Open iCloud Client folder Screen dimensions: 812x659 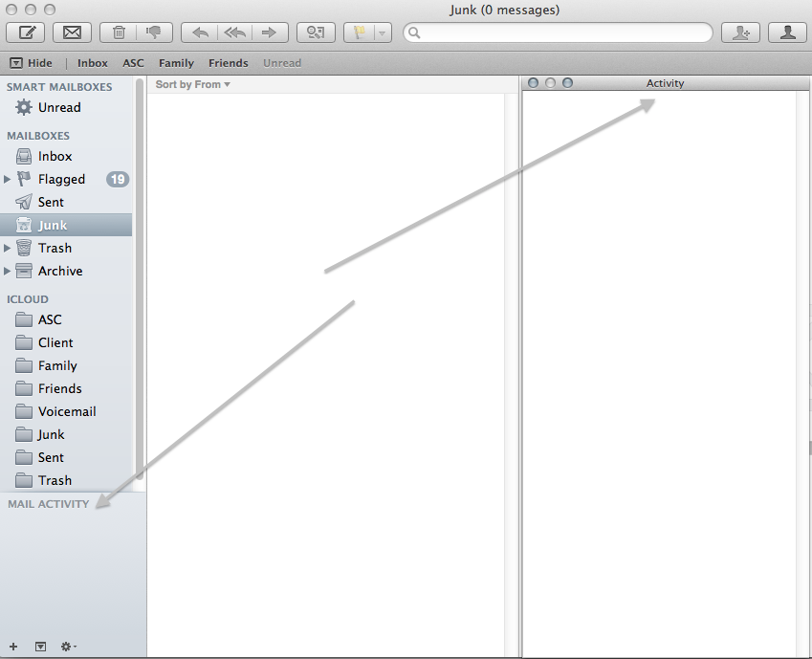tap(66, 342)
